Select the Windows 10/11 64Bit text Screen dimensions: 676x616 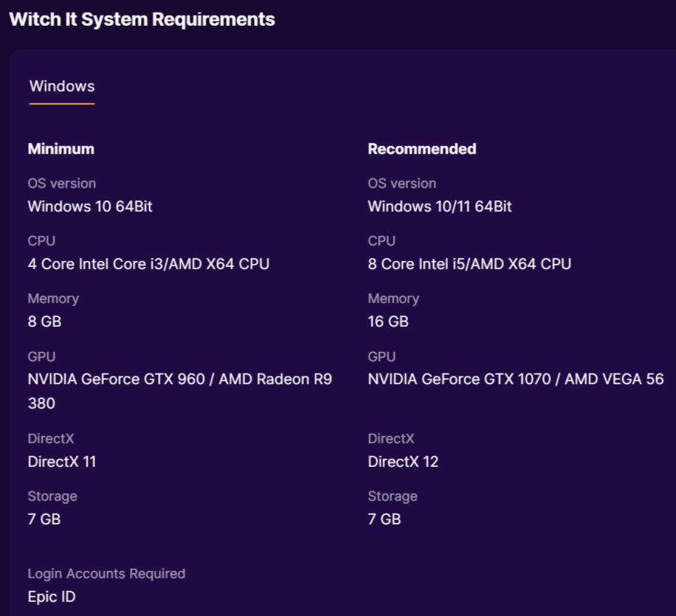coord(440,207)
